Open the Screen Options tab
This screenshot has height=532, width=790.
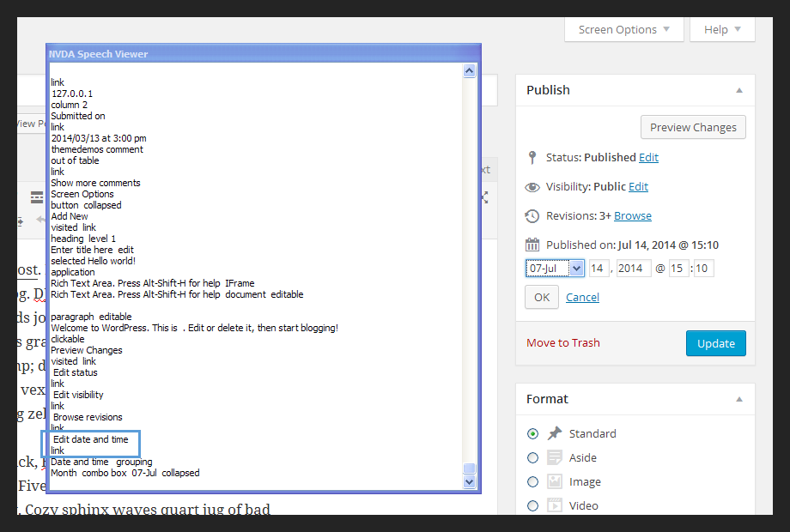click(623, 30)
